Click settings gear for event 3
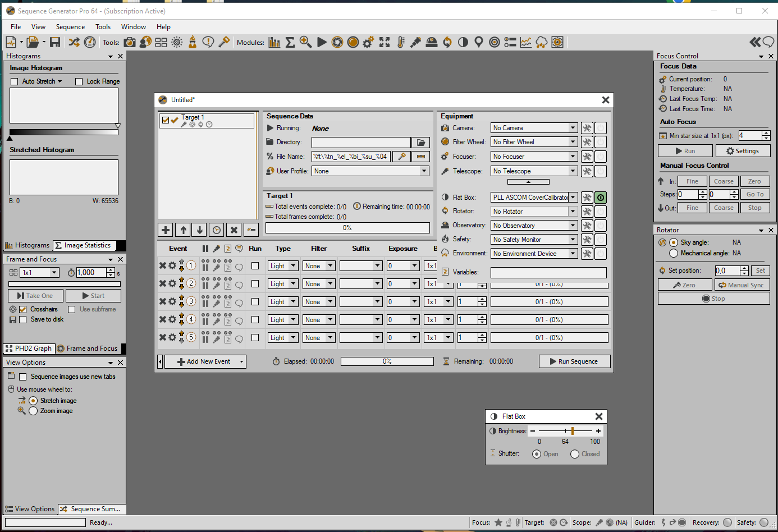The height and width of the screenshot is (532, 778). click(x=172, y=301)
